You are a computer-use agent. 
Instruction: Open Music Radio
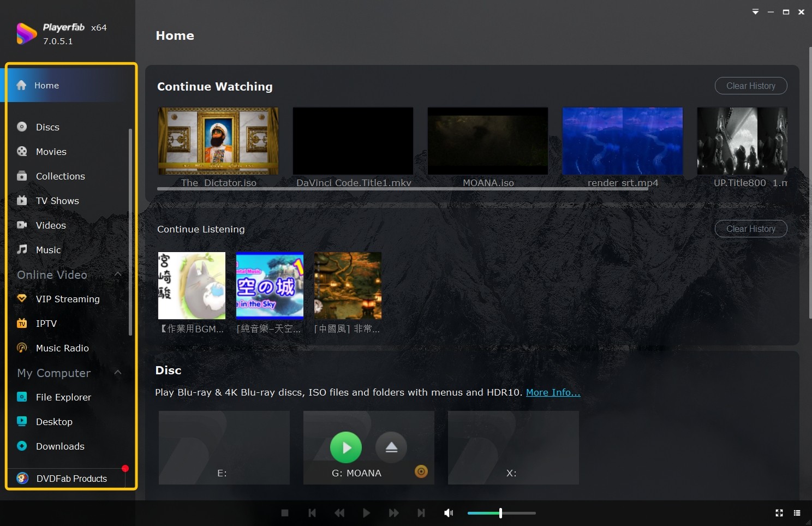point(62,348)
